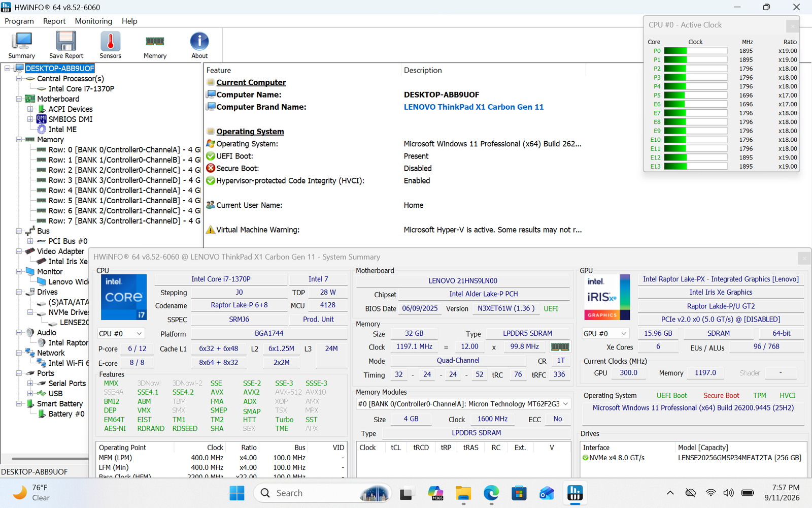This screenshot has height=508, width=812.
Task: Expand the PCI Bus #0 node
Action: 30,241
